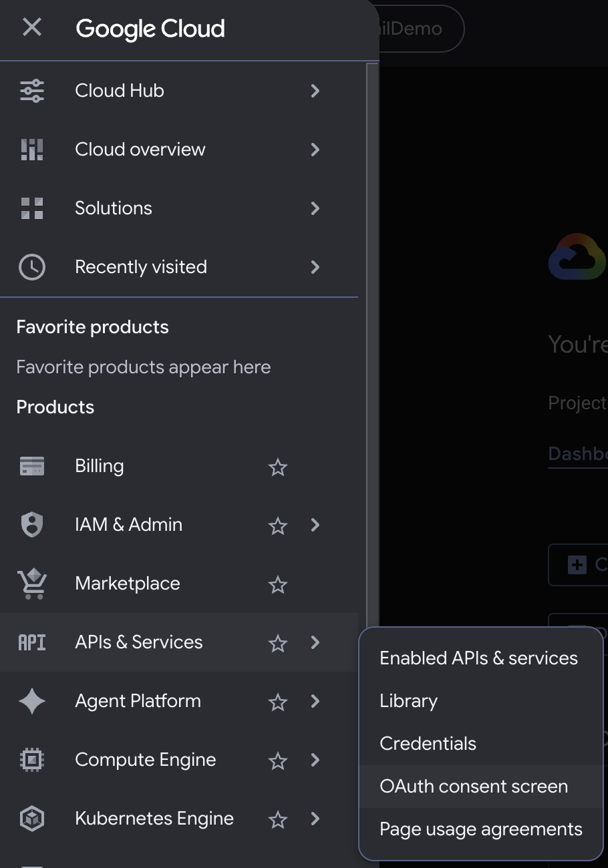Click the API icon beside APIs & Services
This screenshot has height=868, width=608.
(32, 642)
